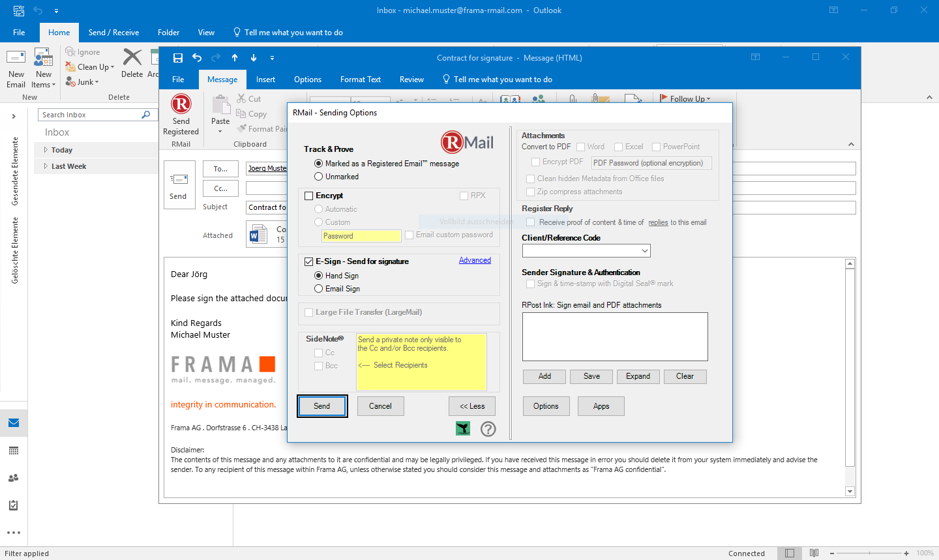939x560 pixels.
Task: Open the Review tab in message window
Action: pyautogui.click(x=411, y=80)
